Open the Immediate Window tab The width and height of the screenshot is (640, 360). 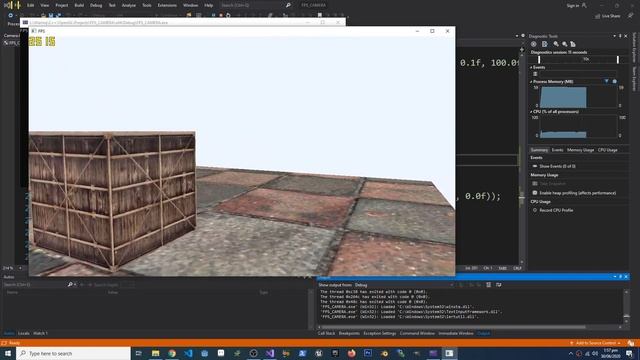[x=456, y=333]
